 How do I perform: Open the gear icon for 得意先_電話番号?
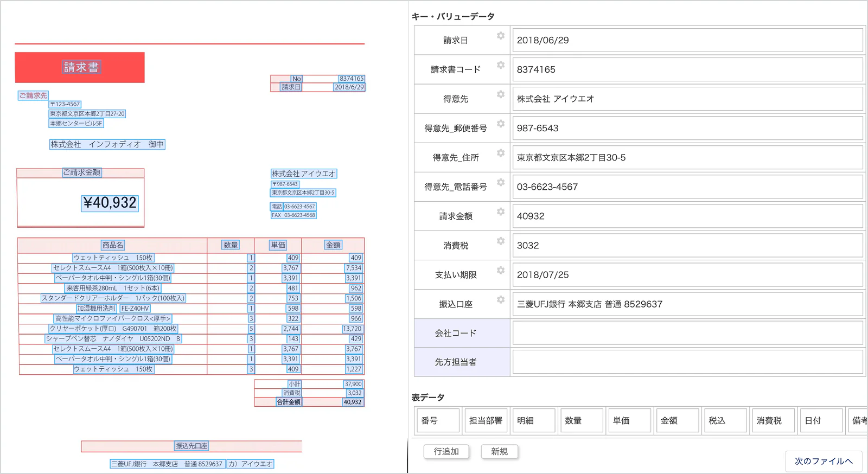tap(500, 182)
